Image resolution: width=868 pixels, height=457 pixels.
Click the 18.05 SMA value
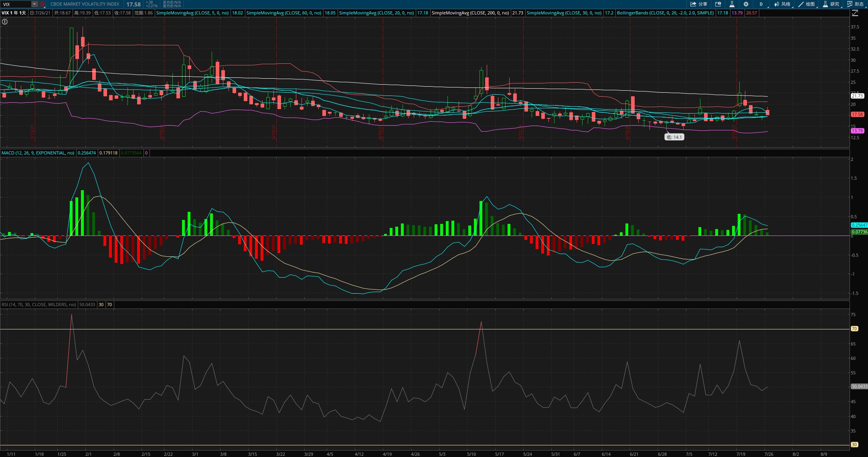[x=330, y=13]
